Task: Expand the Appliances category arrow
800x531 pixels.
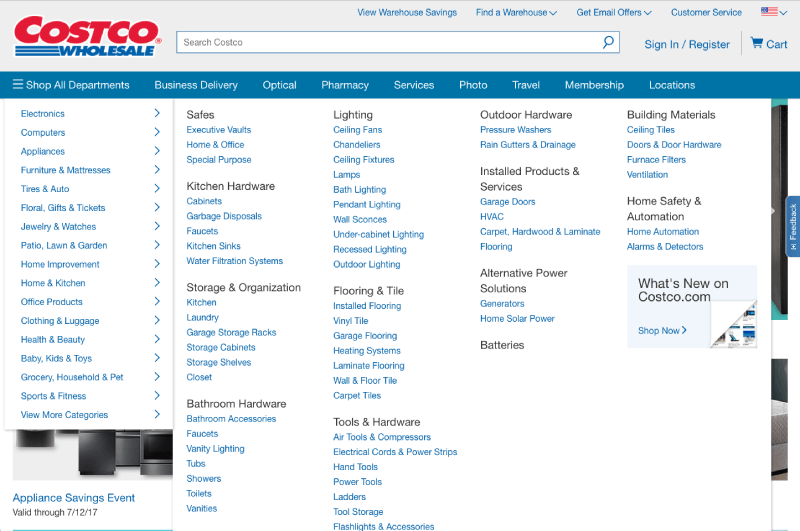Action: click(157, 151)
